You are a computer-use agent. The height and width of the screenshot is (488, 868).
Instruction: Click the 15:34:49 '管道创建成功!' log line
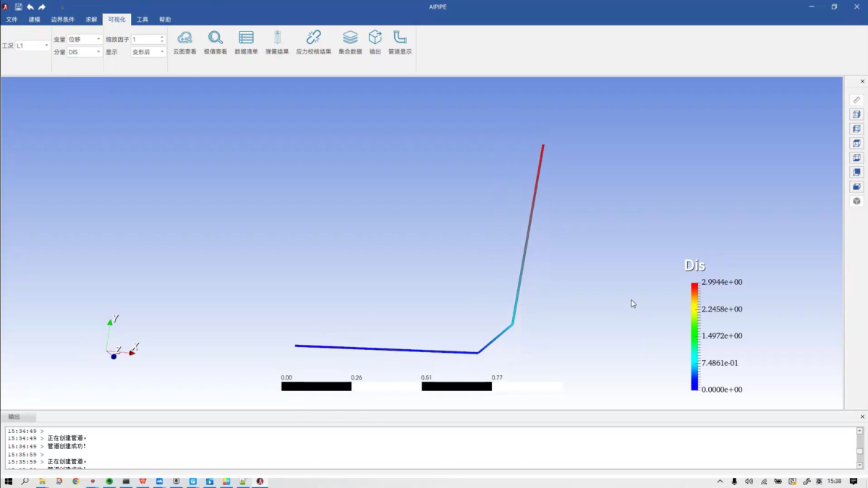[47, 447]
